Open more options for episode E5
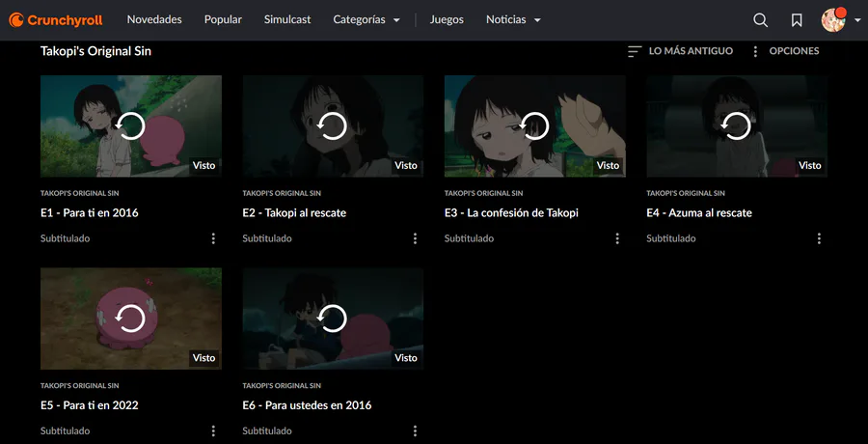 tap(213, 430)
